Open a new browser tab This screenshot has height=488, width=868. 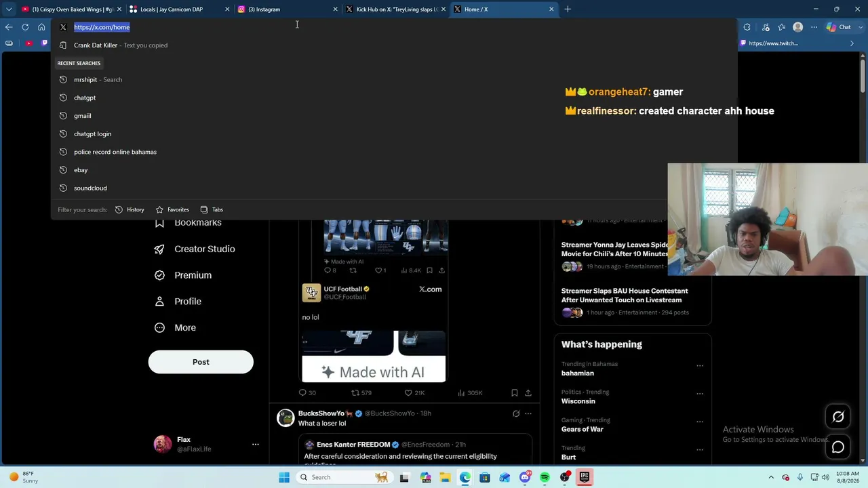568,9
